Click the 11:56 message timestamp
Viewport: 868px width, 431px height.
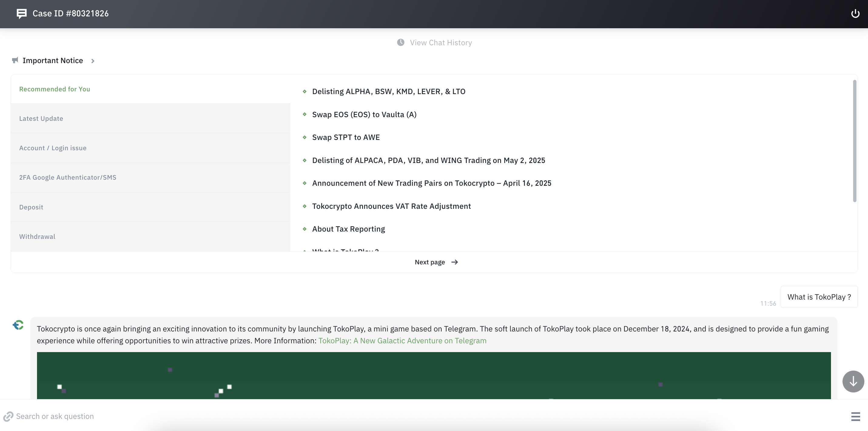pyautogui.click(x=768, y=304)
